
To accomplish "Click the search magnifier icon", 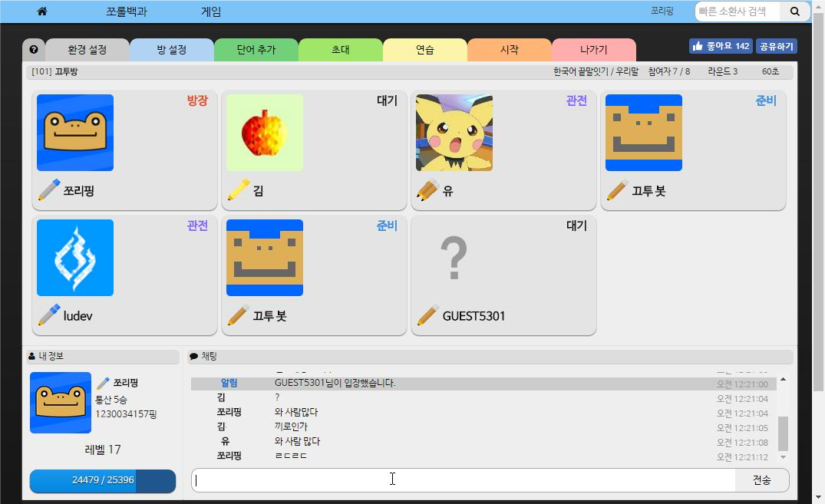I will [x=794, y=12].
